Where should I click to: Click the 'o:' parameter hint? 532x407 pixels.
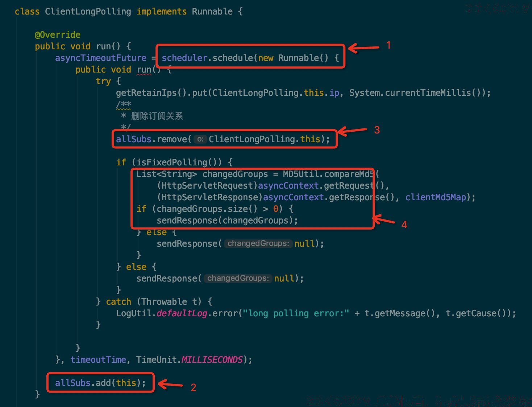click(x=200, y=139)
